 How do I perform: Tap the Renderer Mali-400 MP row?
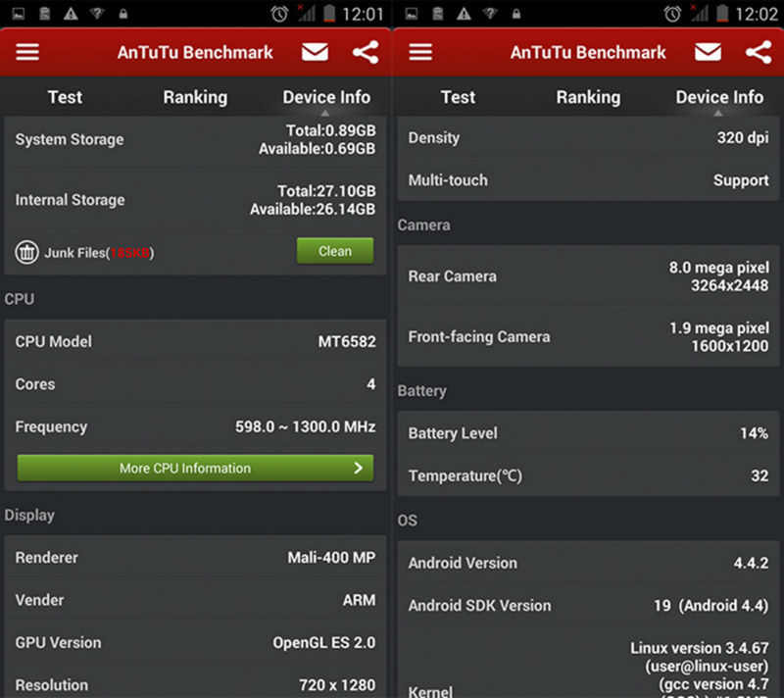point(195,558)
